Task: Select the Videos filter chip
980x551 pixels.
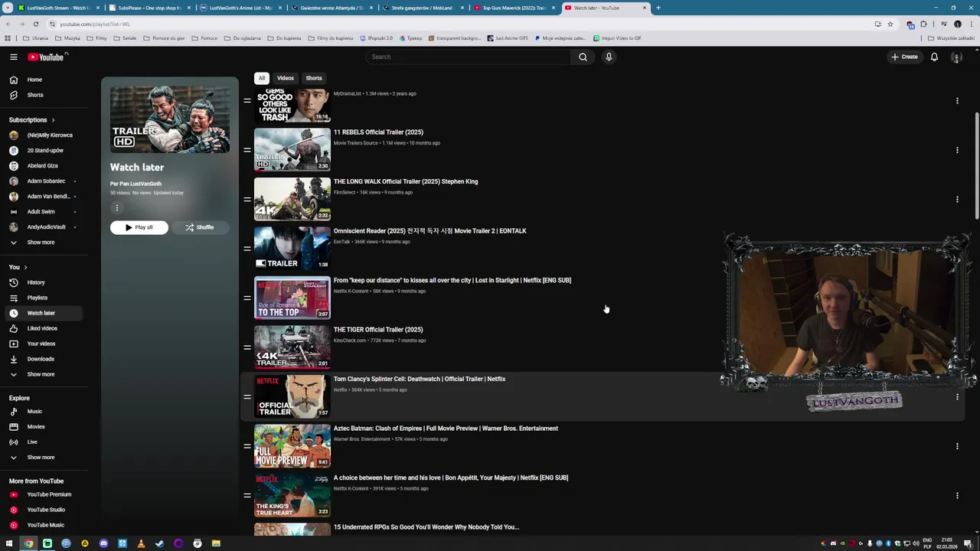Action: (x=286, y=78)
